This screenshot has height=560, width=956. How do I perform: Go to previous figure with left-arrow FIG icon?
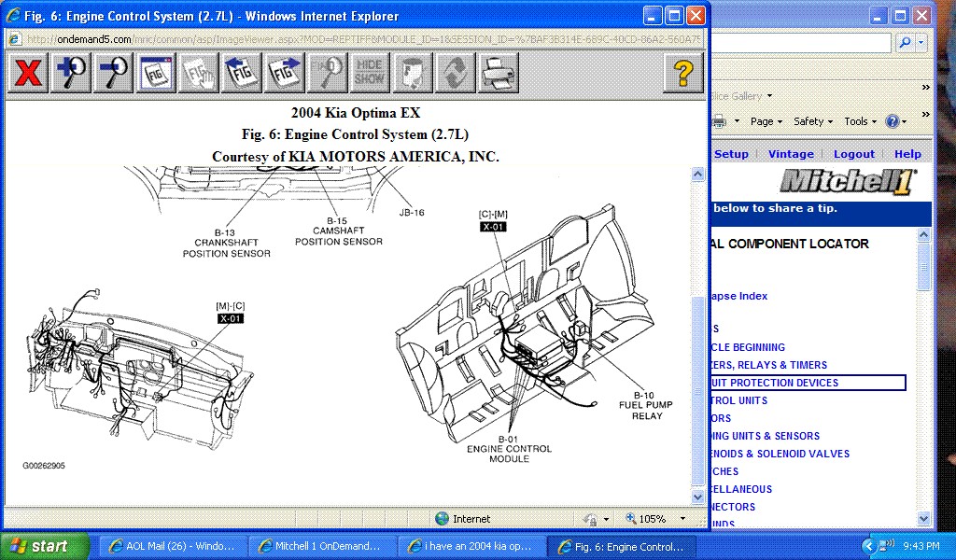(x=242, y=73)
